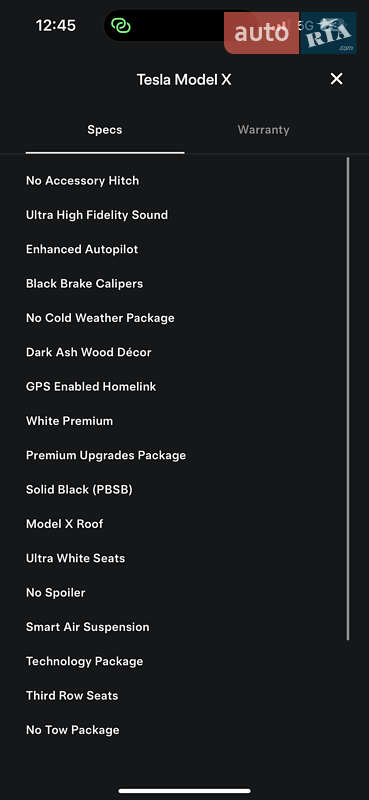
Task: Select the No Accessory Hitch entry
Action: 82,181
